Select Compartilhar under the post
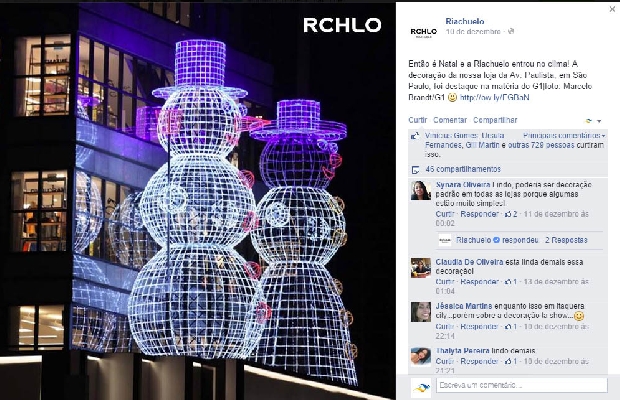This screenshot has height=400, width=620. 495,120
